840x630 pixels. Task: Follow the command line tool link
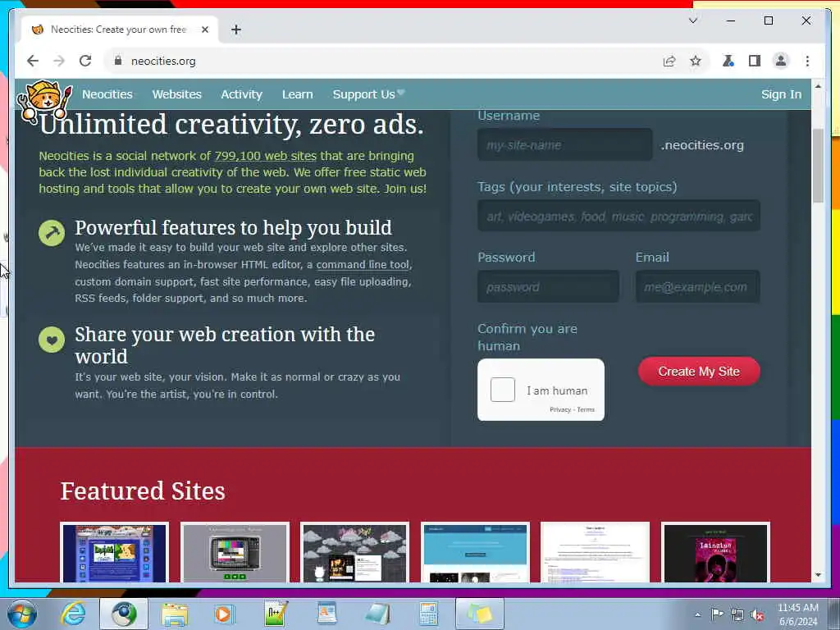(363, 265)
